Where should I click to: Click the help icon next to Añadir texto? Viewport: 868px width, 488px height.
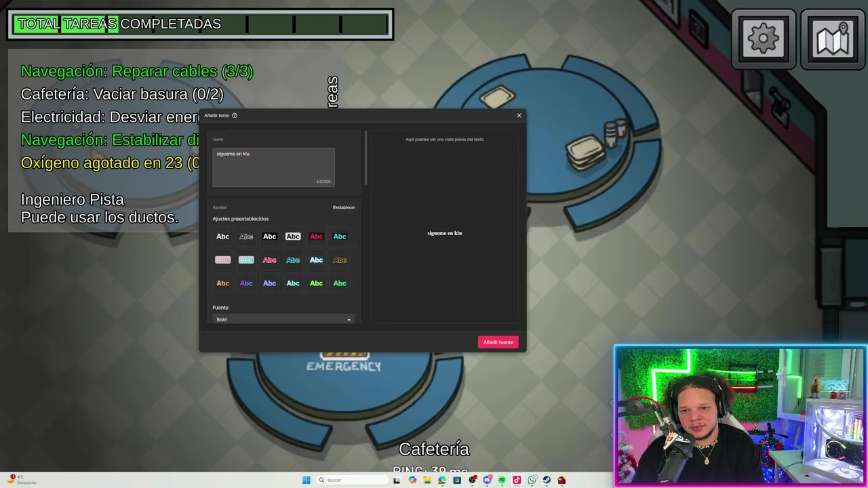235,115
